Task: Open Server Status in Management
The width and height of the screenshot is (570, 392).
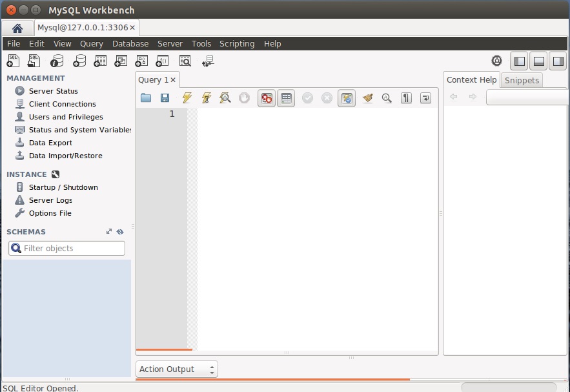Action: point(53,91)
